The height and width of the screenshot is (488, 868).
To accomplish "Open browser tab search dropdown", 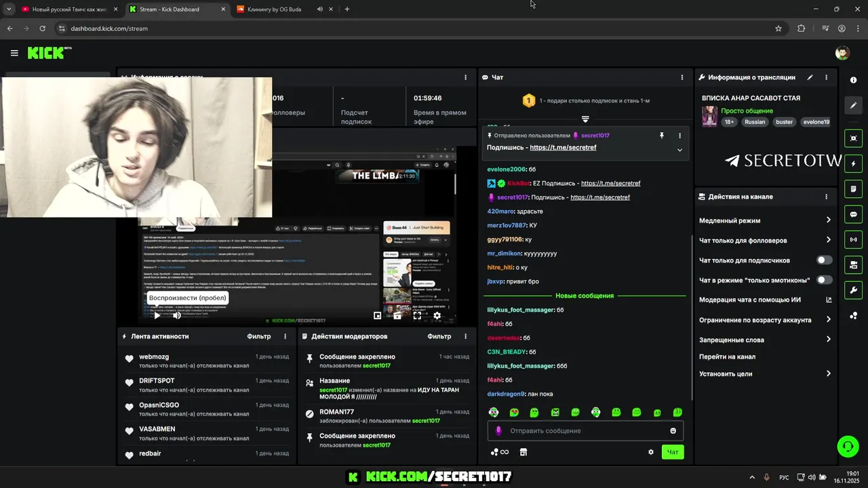I will tap(8, 9).
